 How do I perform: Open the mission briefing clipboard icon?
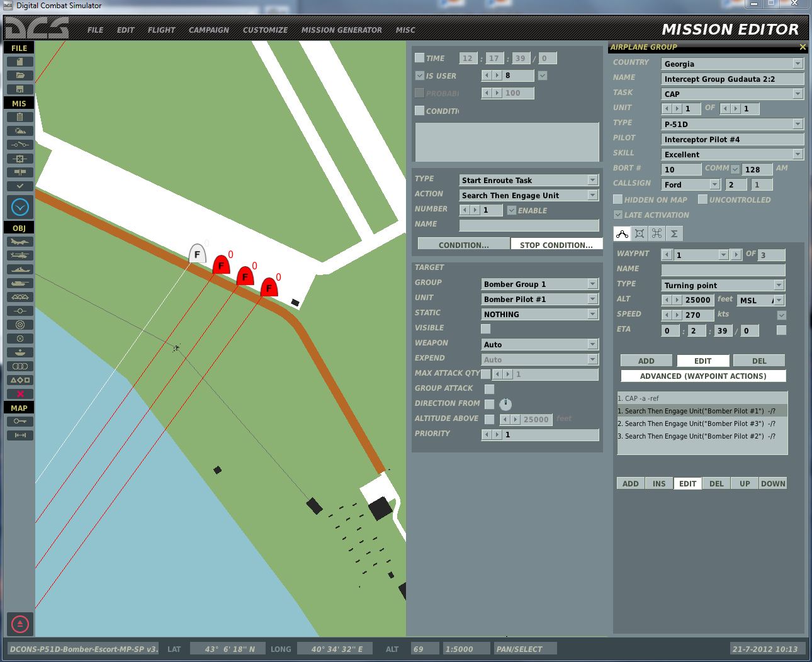(x=20, y=117)
